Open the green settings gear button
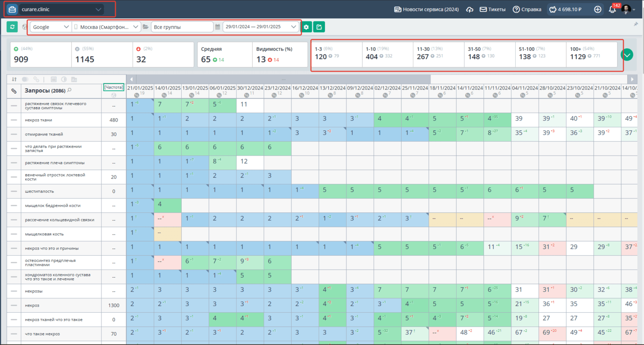Viewport: 644px width, 345px height. (306, 27)
